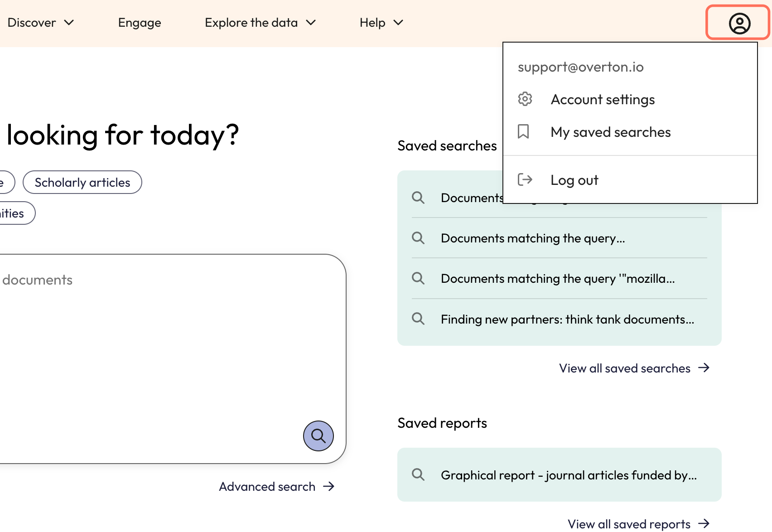Click magnifier icon beside Finding new partners
Viewport: 772px width, 532px height.
point(418,319)
